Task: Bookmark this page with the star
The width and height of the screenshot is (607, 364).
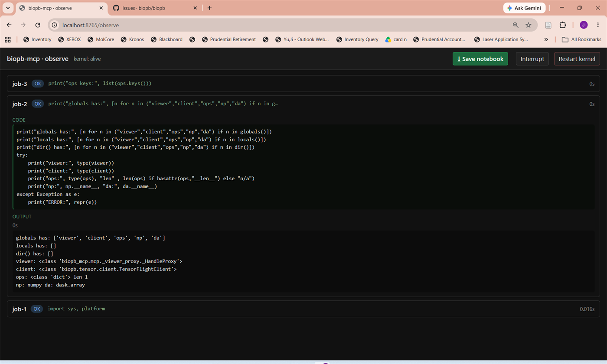Action: click(x=528, y=25)
